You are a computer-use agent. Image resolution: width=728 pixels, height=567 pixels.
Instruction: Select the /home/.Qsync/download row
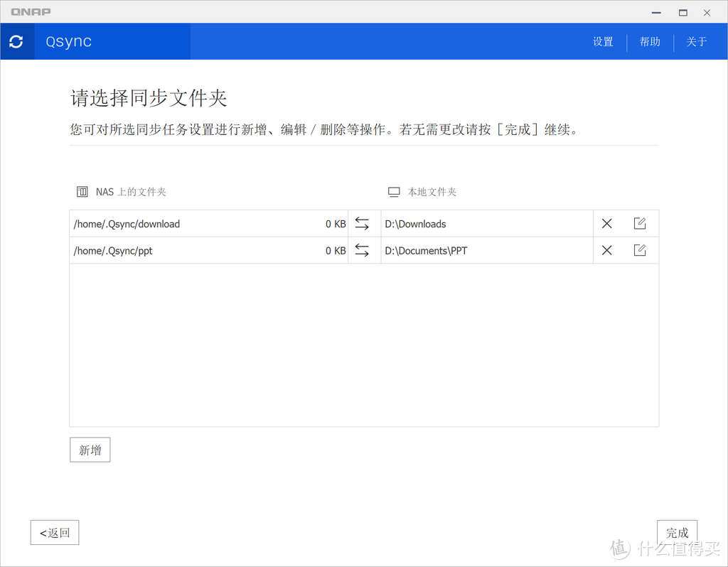pos(178,223)
